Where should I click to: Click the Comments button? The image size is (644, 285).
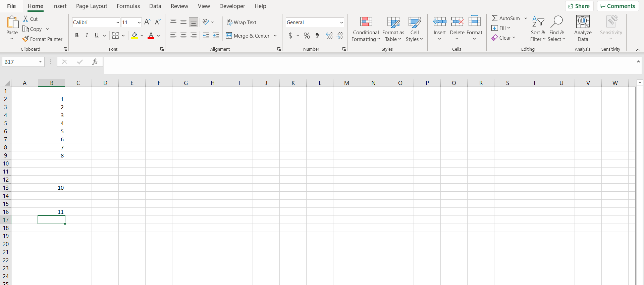click(618, 6)
